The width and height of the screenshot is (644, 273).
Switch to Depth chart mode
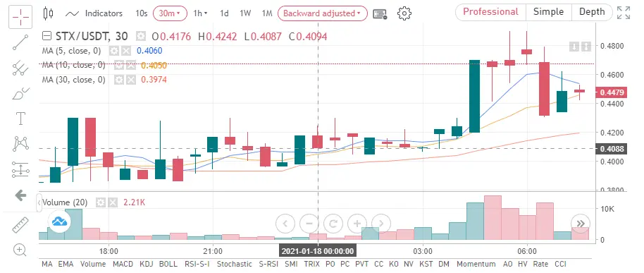592,12
